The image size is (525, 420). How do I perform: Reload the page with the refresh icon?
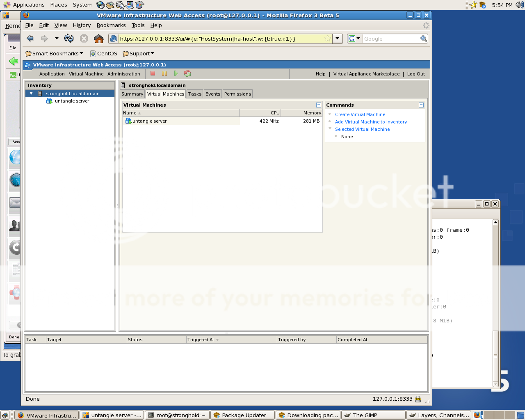[69, 39]
